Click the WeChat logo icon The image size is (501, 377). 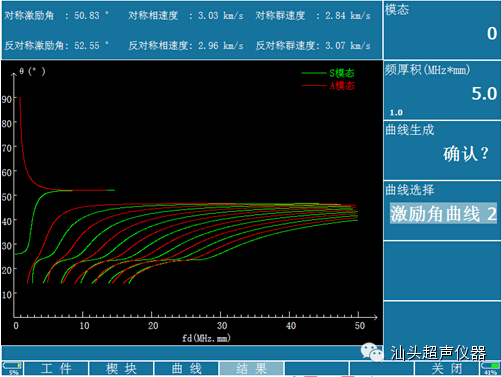tap(372, 353)
